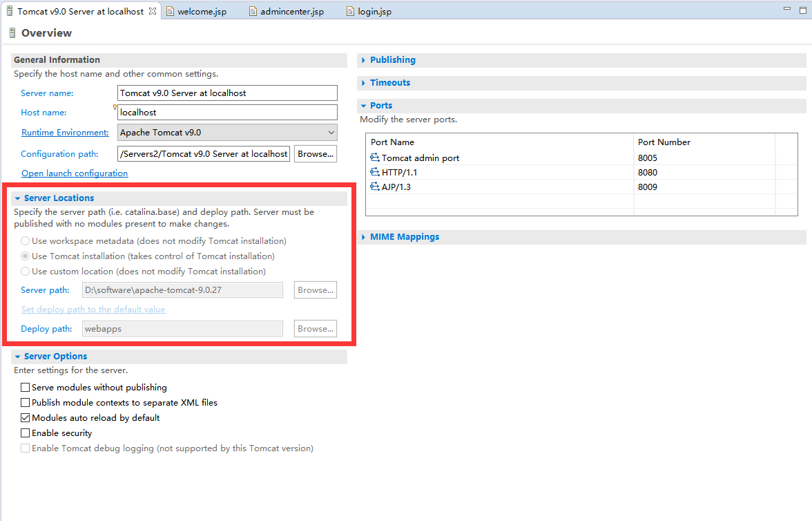Click the AJP/1.3 port icon
Image resolution: width=812 pixels, height=521 pixels.
click(x=375, y=186)
